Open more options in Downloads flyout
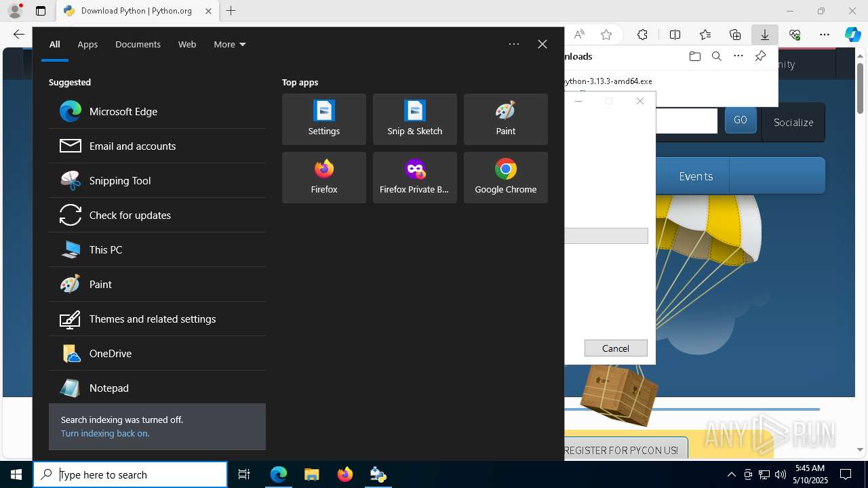Image resolution: width=868 pixels, height=488 pixels. 738,56
